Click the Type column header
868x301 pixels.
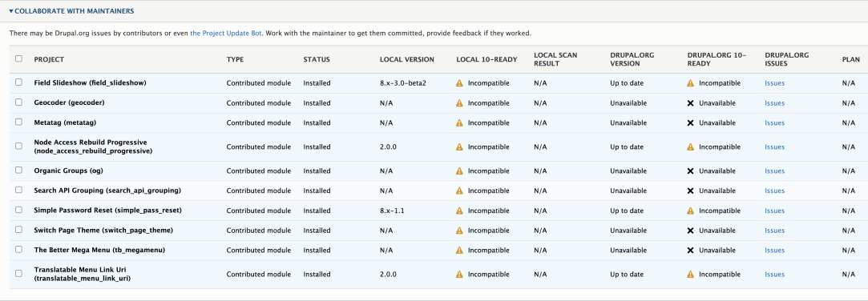(x=235, y=60)
